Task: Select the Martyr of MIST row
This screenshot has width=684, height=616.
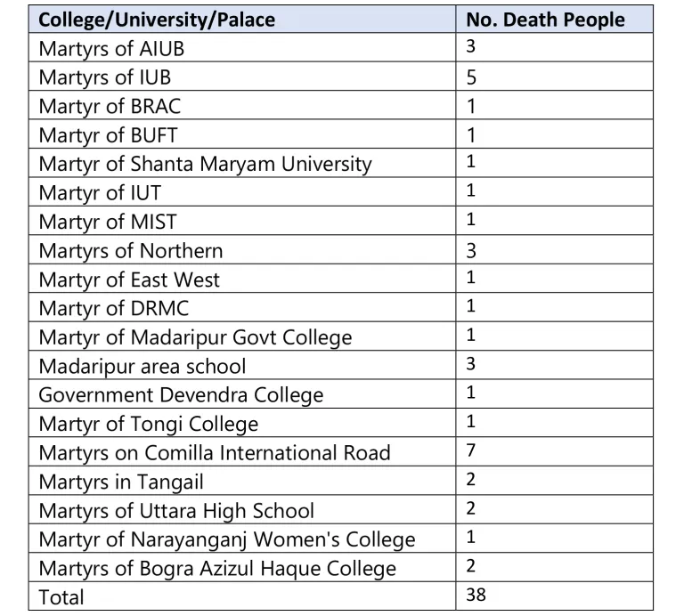Action: 341,221
